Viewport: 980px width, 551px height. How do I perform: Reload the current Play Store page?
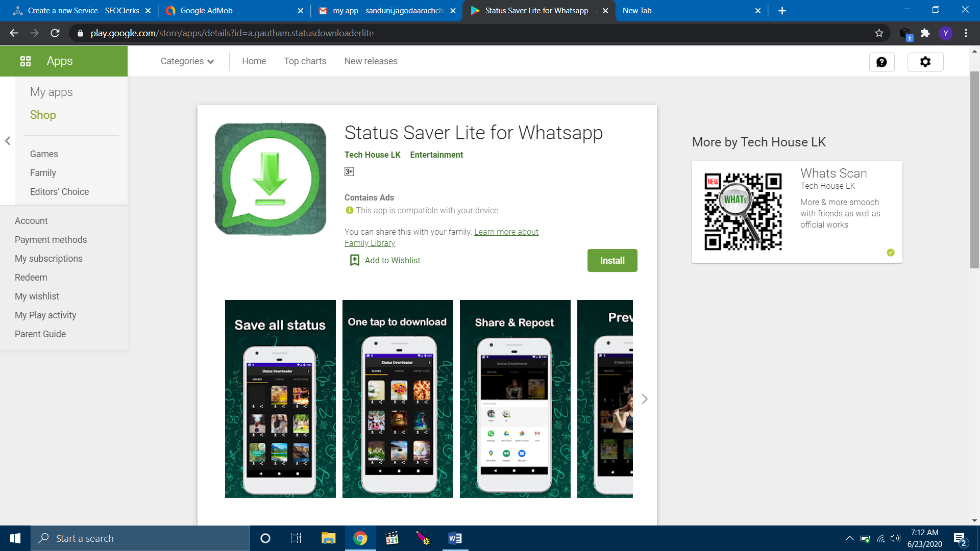pos(55,33)
